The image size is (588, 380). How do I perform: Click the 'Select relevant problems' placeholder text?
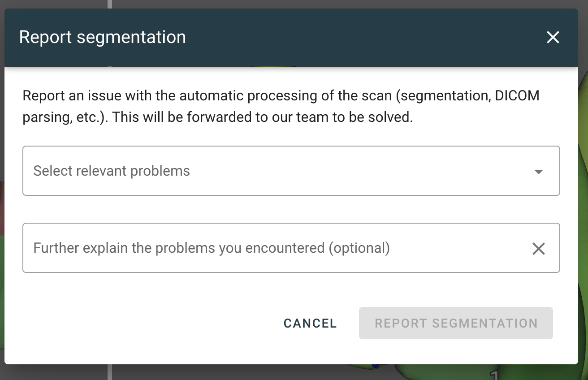pos(112,171)
